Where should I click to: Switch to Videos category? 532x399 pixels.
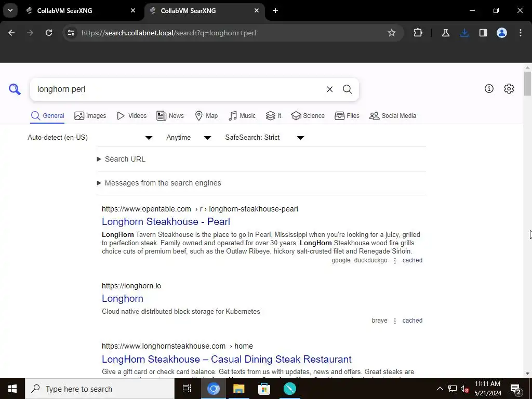tap(131, 116)
